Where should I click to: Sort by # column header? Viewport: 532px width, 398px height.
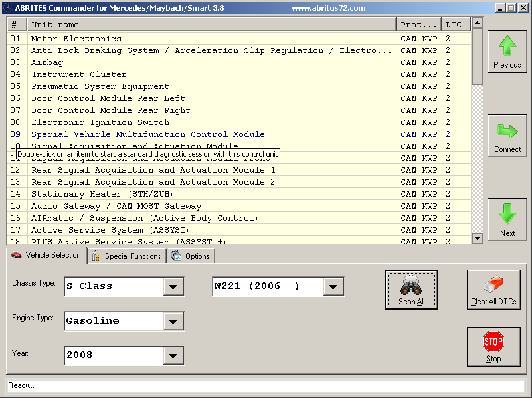[x=17, y=25]
